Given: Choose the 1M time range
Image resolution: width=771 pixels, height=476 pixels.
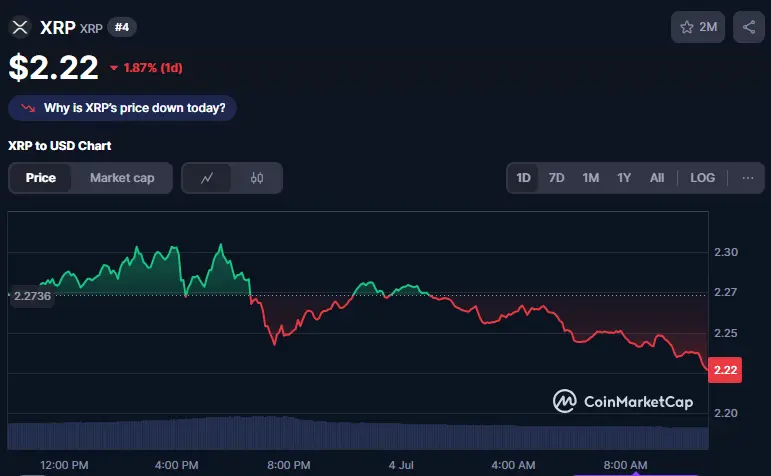Looking at the screenshot, I should click(x=591, y=178).
